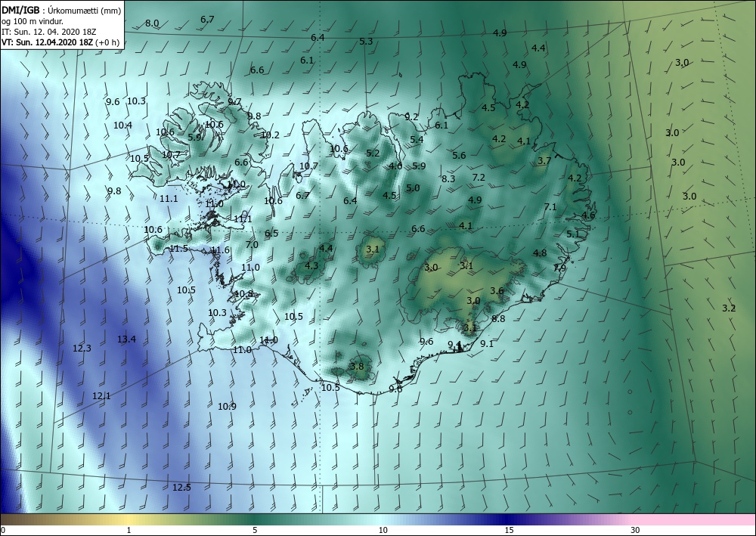Click the 8.8 value on the south coast
Image resolution: width=756 pixels, height=536 pixels.
pos(498,318)
